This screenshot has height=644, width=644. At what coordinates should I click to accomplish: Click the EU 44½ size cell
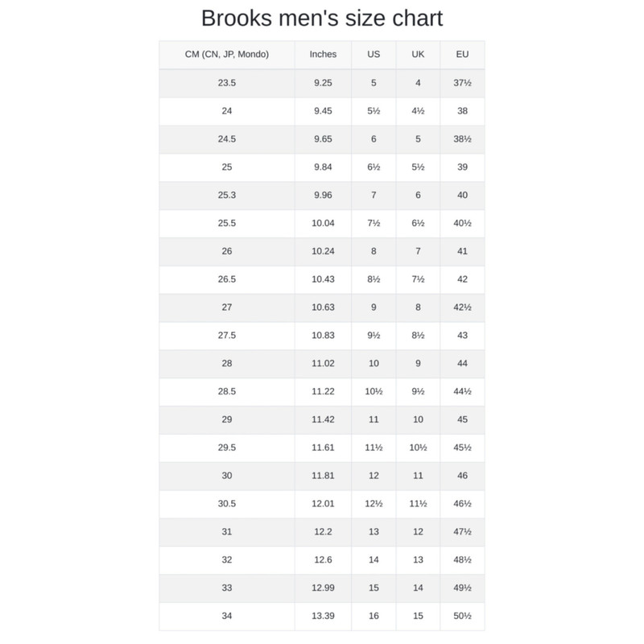click(x=462, y=391)
